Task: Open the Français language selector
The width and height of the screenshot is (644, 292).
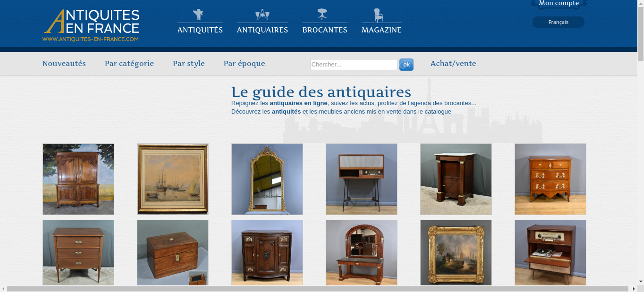Action: click(558, 22)
